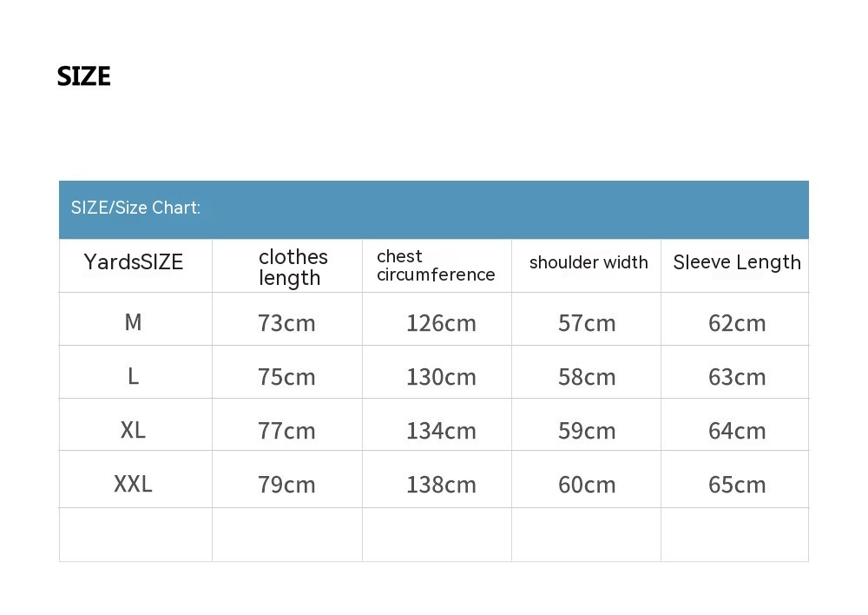Select the 77cm clothes length cell

click(x=286, y=431)
